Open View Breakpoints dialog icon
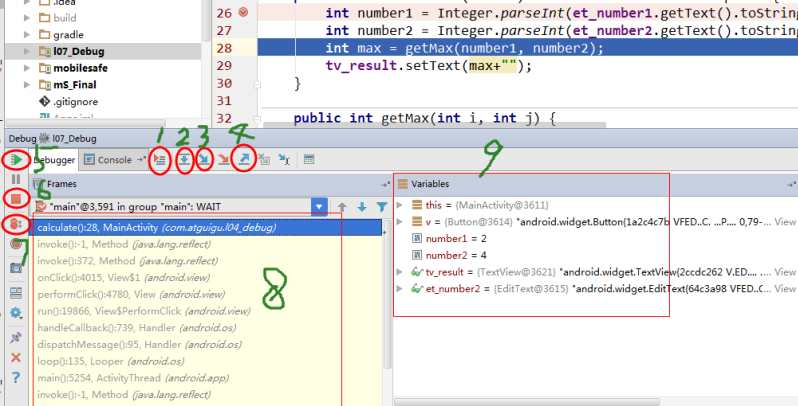This screenshot has height=406, width=798. (16, 223)
